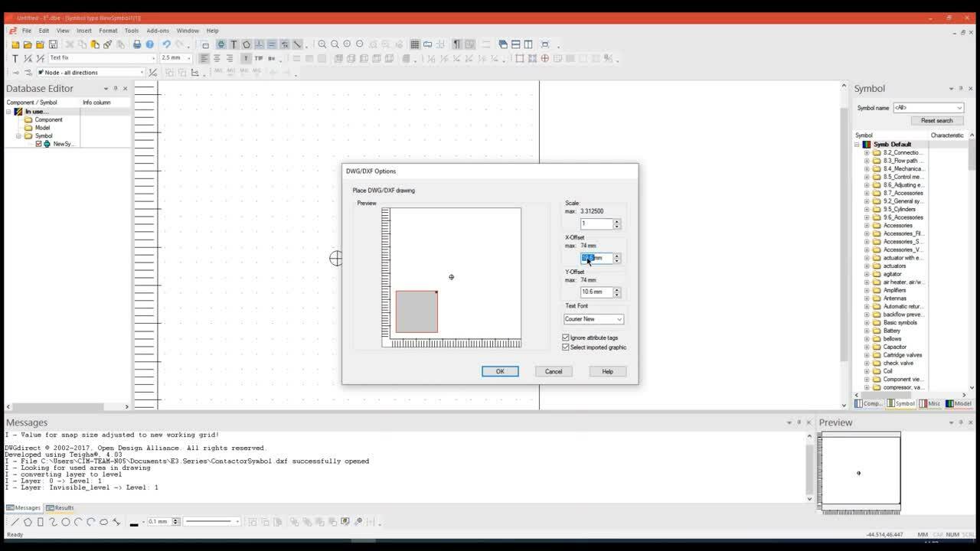Select the Text tool icon in top toolbar

point(234,44)
